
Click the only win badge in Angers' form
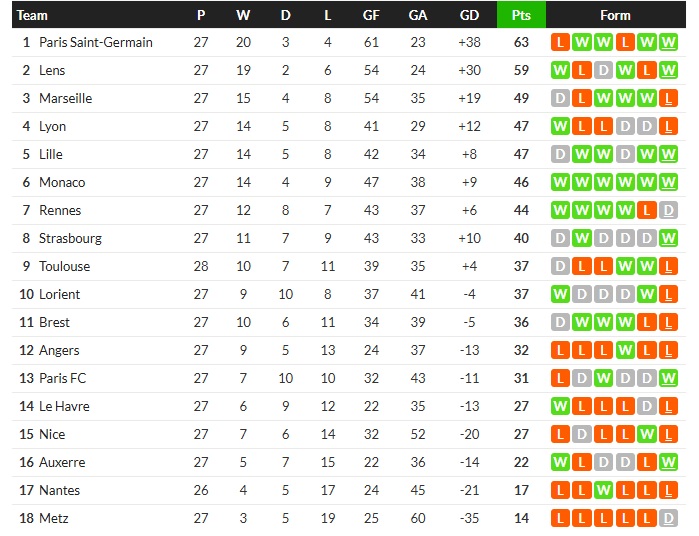tap(625, 351)
